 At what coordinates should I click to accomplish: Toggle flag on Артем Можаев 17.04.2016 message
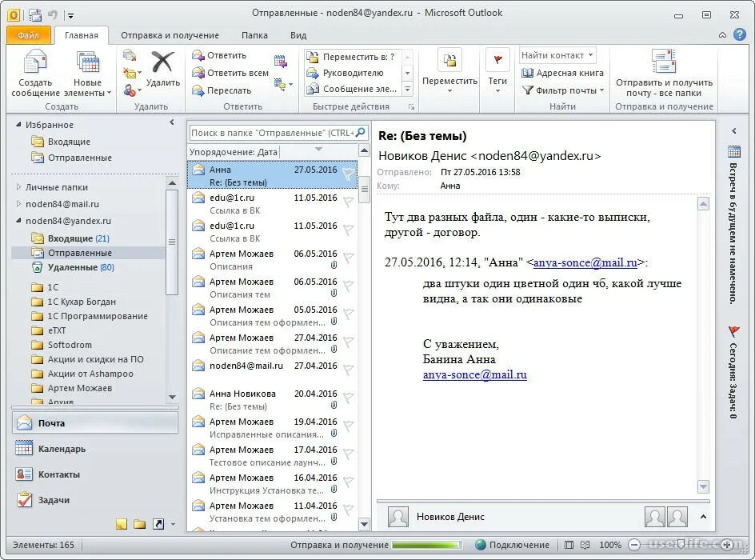click(348, 454)
